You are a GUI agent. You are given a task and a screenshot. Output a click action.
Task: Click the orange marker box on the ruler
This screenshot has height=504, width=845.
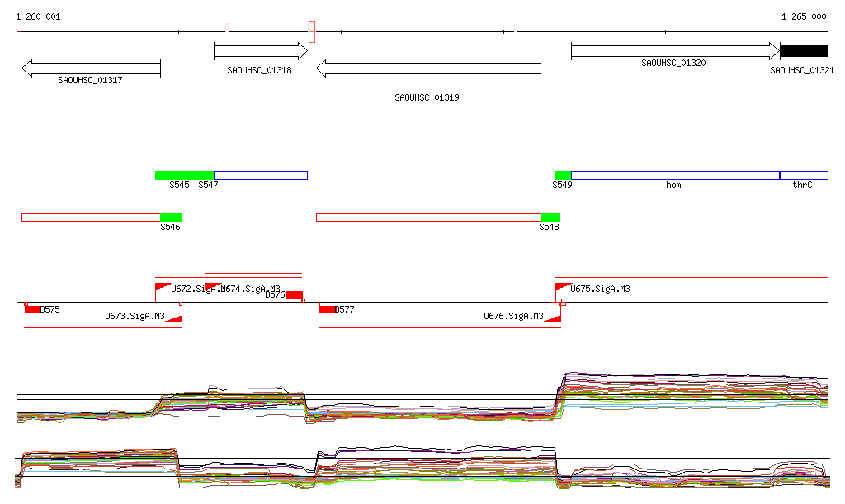pos(311,32)
